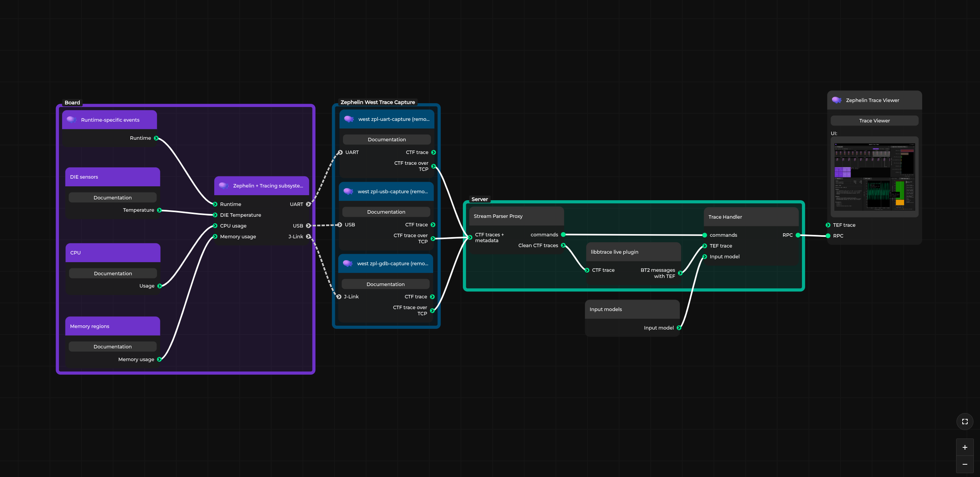
Task: Click the TEF trace input port on Trace Handler
Action: pyautogui.click(x=704, y=246)
